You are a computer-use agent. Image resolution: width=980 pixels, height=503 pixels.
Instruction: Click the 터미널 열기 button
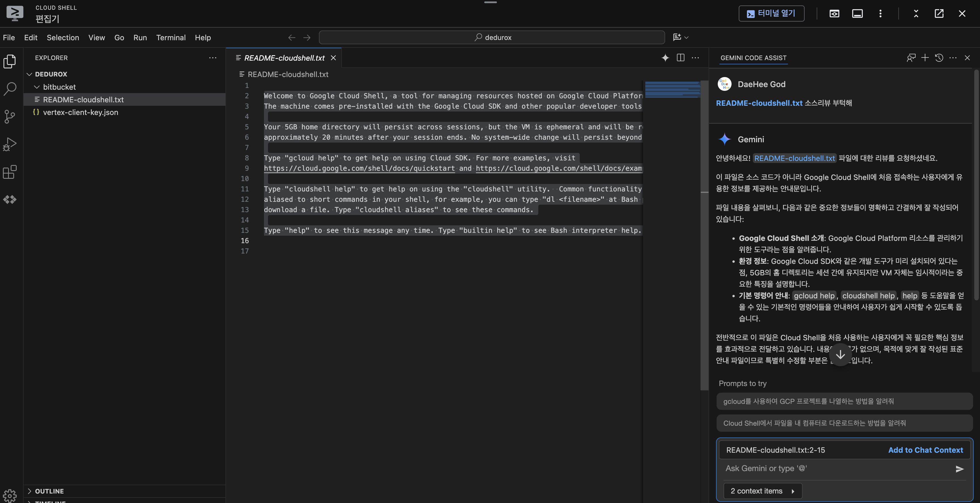click(771, 14)
